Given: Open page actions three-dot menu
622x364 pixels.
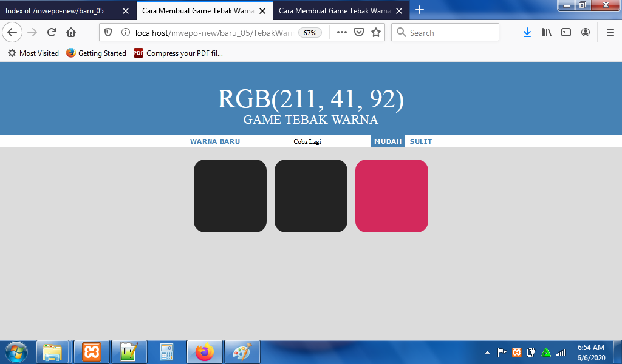Looking at the screenshot, I should pos(341,33).
